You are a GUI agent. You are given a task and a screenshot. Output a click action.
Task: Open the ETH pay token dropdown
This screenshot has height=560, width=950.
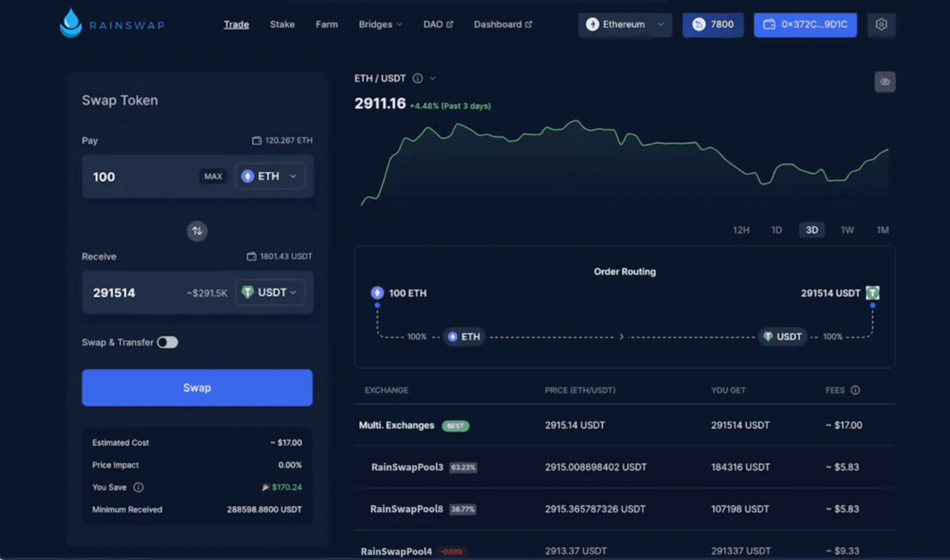[270, 176]
